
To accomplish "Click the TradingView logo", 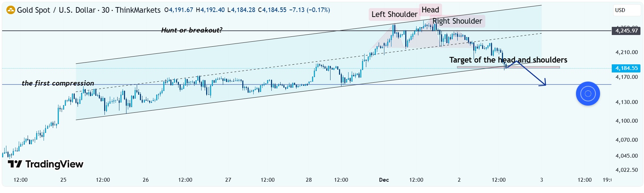I will coord(46,164).
